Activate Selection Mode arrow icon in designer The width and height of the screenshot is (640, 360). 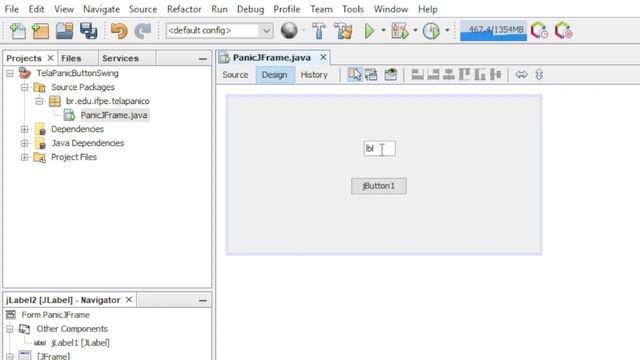tap(354, 75)
